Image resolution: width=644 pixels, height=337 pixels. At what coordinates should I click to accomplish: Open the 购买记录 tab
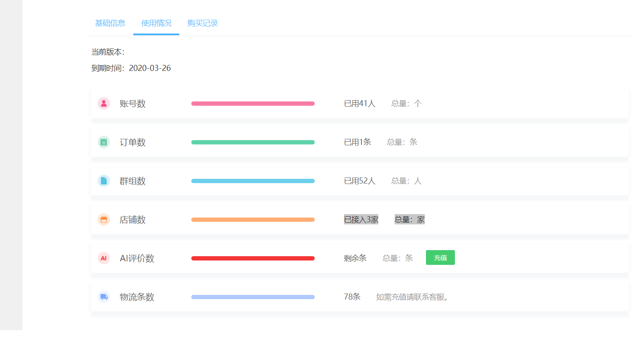202,23
